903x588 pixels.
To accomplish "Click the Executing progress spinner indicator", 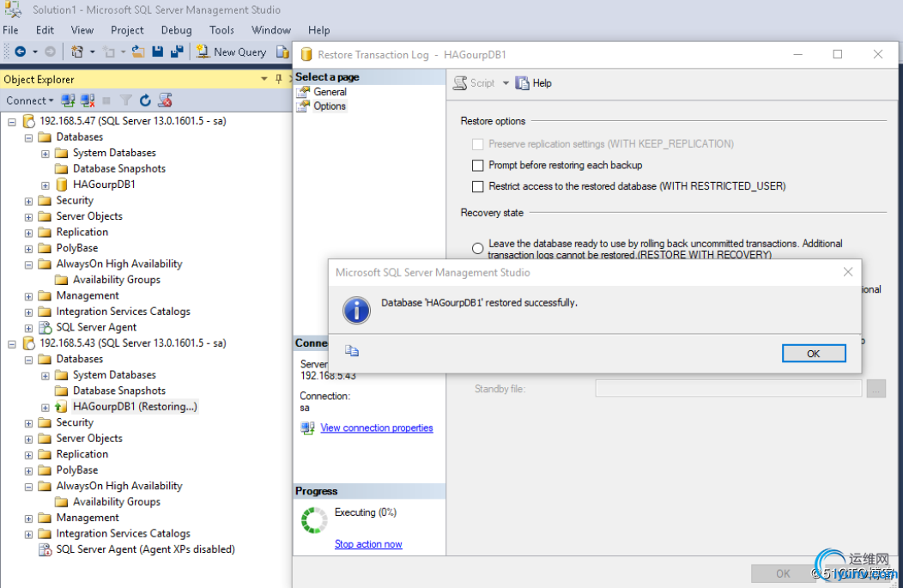I will [314, 520].
